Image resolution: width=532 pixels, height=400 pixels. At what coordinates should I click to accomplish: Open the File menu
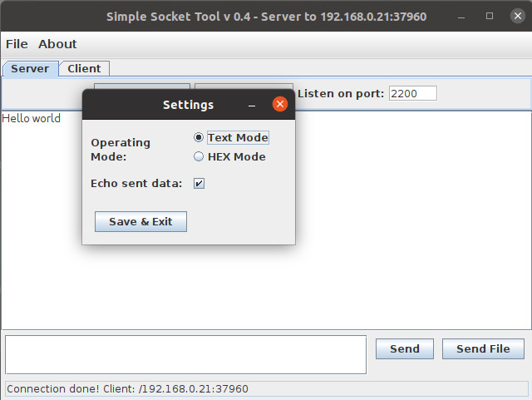tap(17, 44)
